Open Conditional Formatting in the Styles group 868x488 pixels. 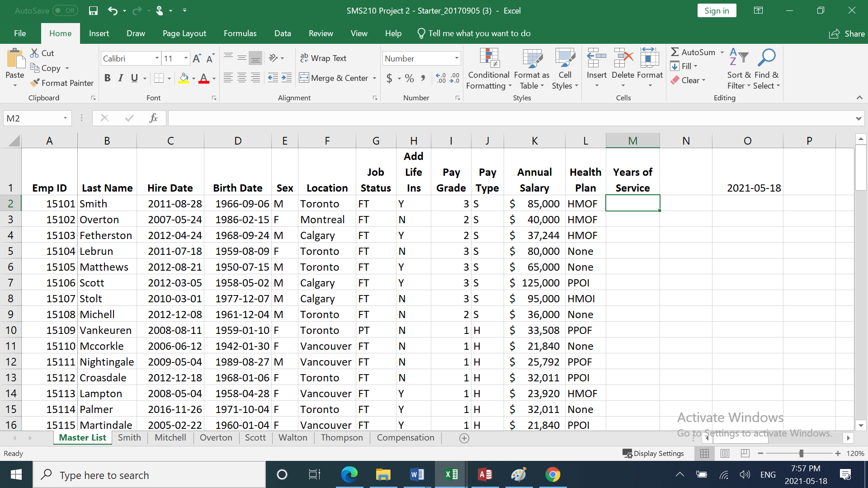pyautogui.click(x=488, y=68)
